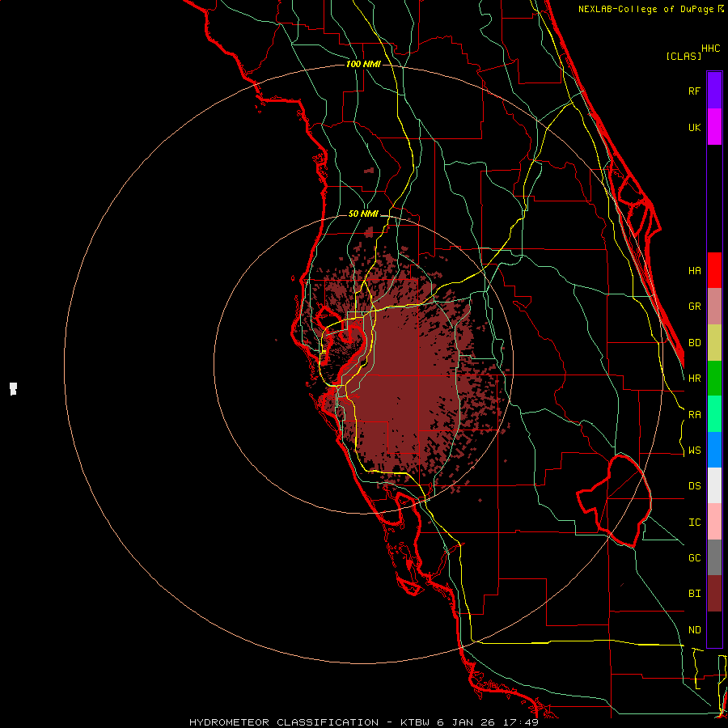Click the RF legend label text

pos(694,91)
